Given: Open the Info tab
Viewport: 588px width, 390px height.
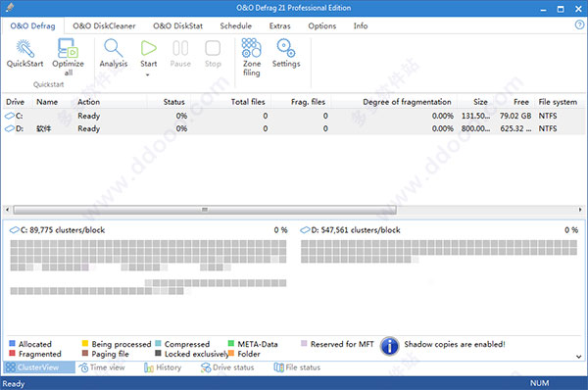Looking at the screenshot, I should tap(361, 25).
